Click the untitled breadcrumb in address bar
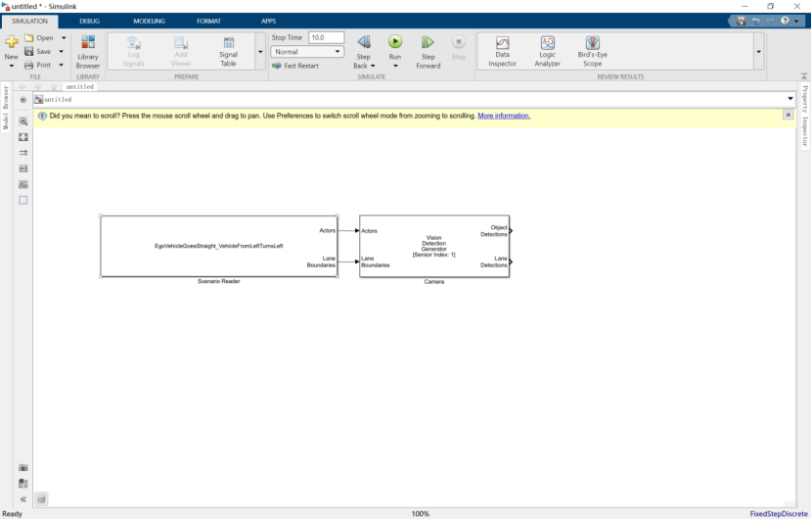The height and width of the screenshot is (519, 812). [58, 100]
